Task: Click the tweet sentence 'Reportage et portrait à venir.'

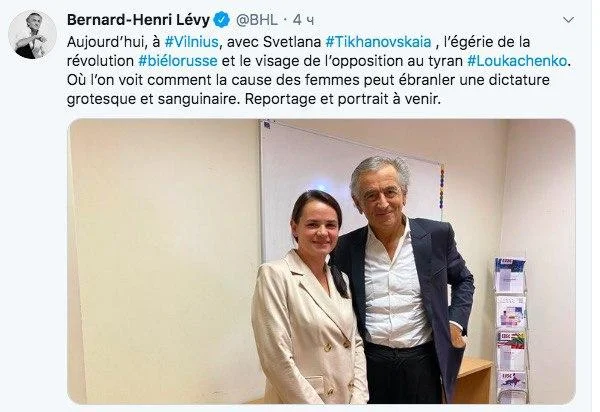Action: coord(342,99)
